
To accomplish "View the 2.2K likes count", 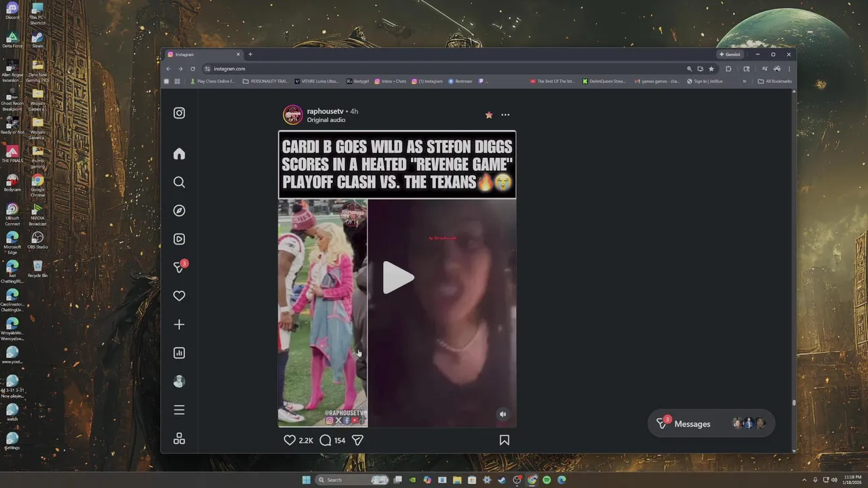I will pos(306,441).
